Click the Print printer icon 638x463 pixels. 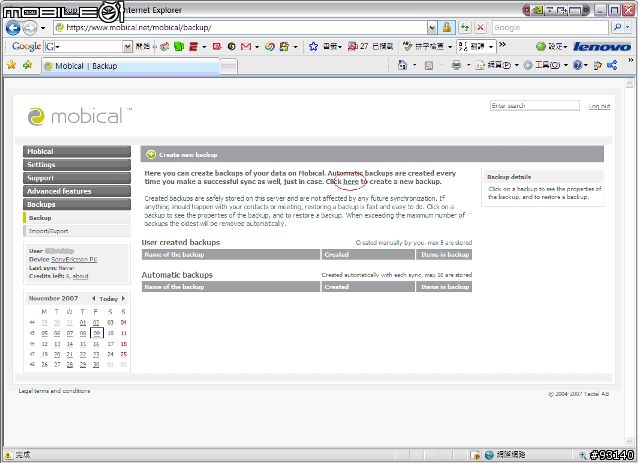coord(457,65)
